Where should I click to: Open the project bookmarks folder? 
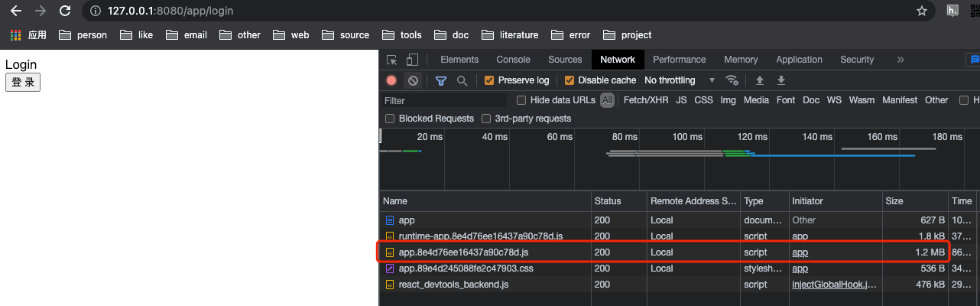628,34
